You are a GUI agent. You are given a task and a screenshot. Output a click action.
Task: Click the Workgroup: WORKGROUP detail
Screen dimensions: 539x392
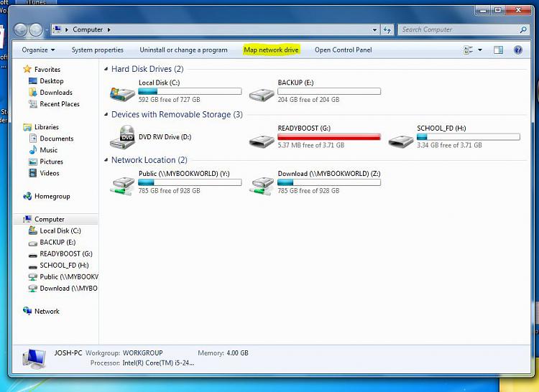tap(124, 353)
